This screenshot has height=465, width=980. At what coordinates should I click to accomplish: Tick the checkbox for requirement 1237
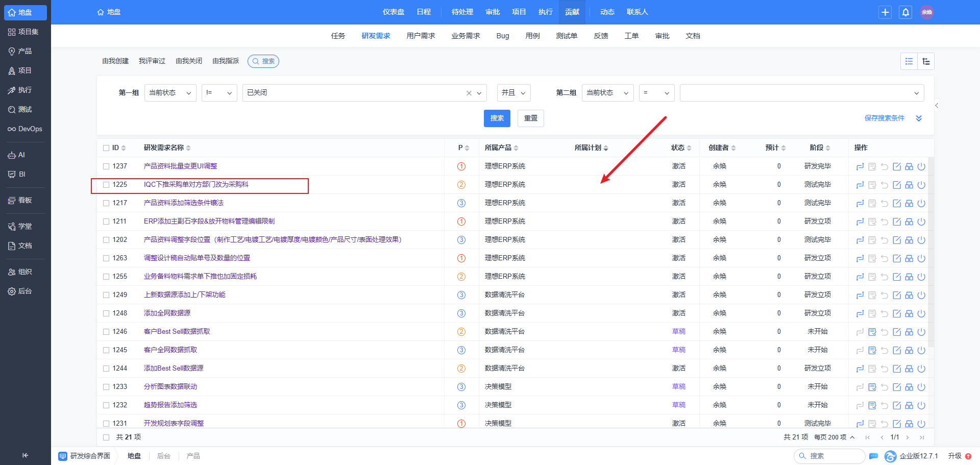pyautogui.click(x=106, y=166)
